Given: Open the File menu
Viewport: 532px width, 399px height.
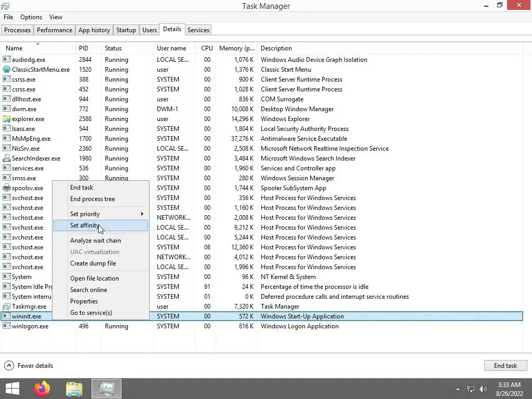Looking at the screenshot, I should pos(8,17).
